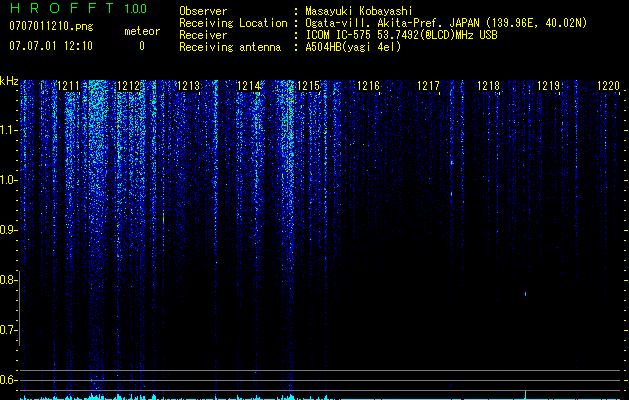629x400 pixels.
Task: Click the kHz axis unit label
Action: pos(9,81)
